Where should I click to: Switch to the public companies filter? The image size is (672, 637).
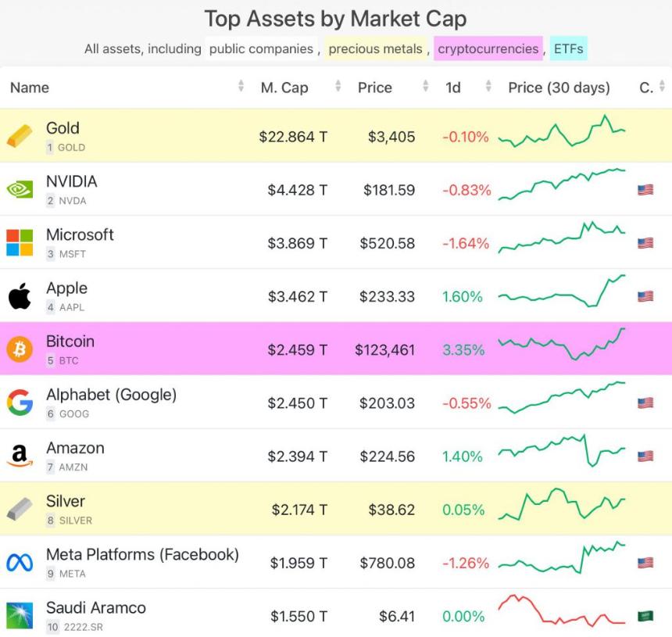263,48
